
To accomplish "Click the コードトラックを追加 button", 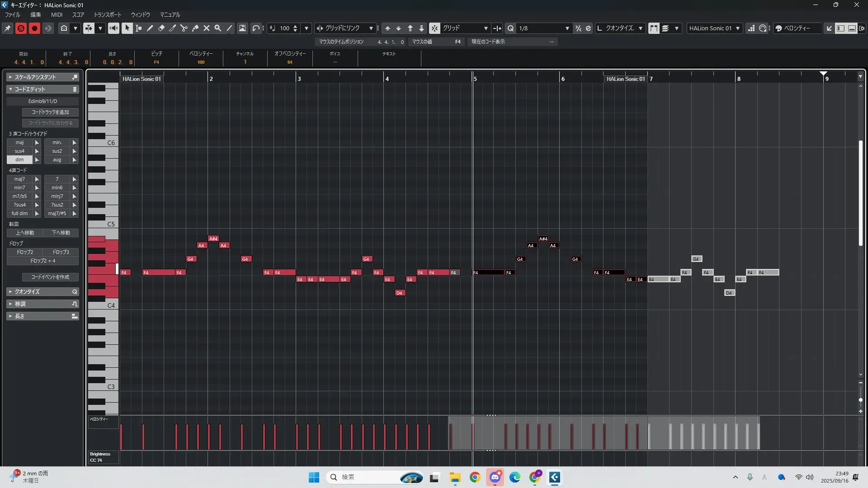I will tap(50, 112).
